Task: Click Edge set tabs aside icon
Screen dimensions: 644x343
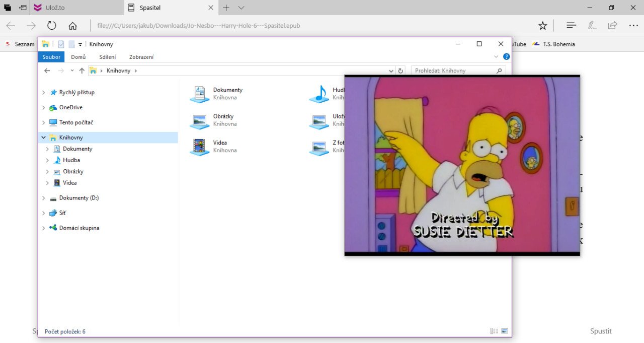Action: click(x=23, y=8)
